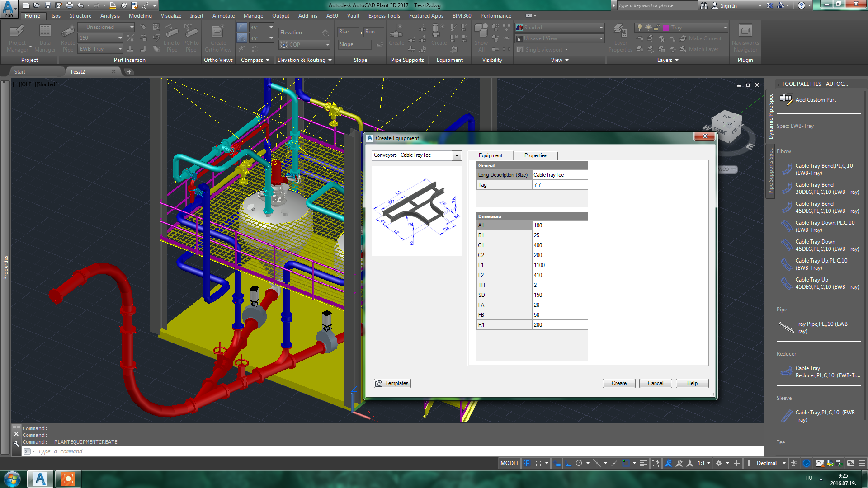Viewport: 868px width, 488px height.
Task: Toggle drawing grid display in status bar
Action: pyautogui.click(x=527, y=463)
